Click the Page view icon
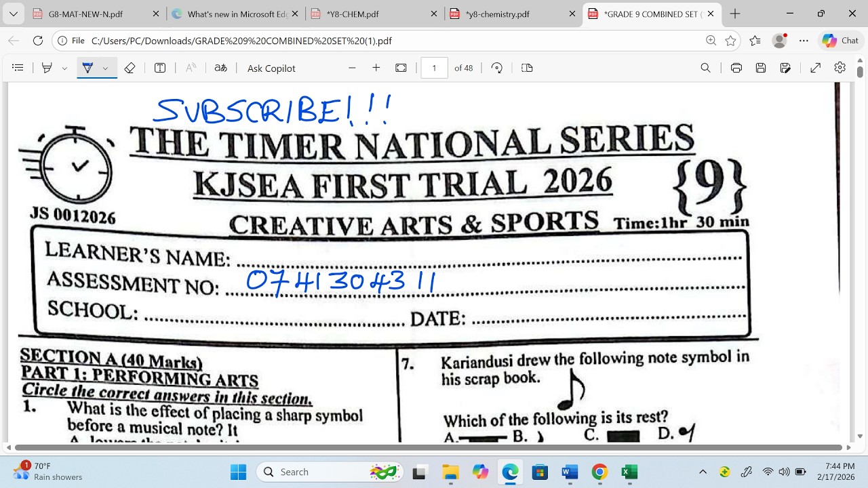Screen dimensions: 868x488 (x=527, y=68)
